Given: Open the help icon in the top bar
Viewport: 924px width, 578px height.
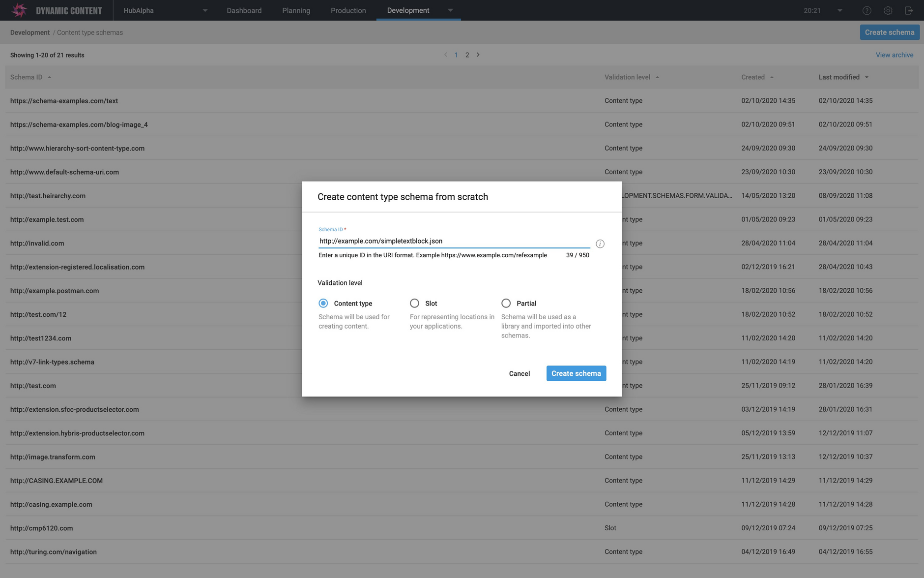Looking at the screenshot, I should pyautogui.click(x=866, y=10).
